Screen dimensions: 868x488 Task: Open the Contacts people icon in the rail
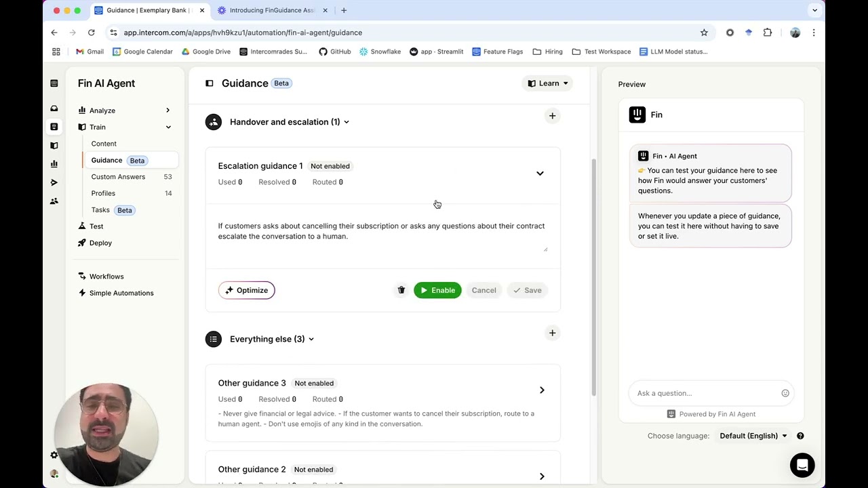tap(54, 201)
